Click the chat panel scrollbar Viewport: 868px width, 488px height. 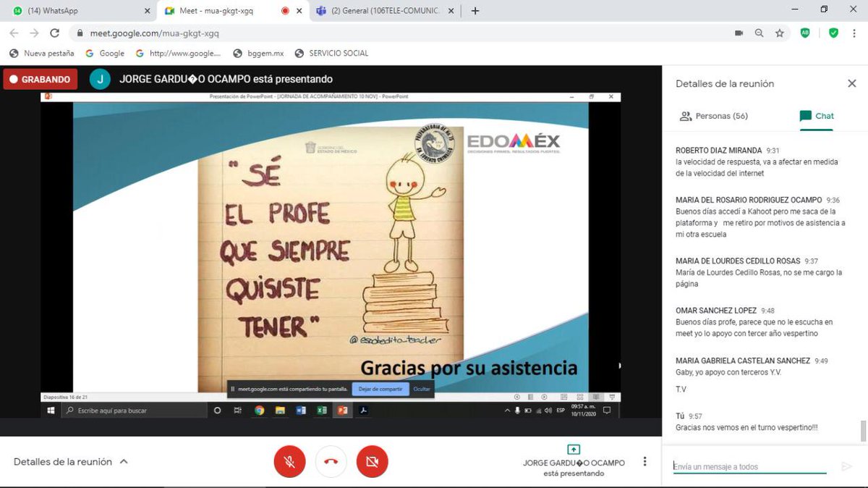[x=863, y=430]
